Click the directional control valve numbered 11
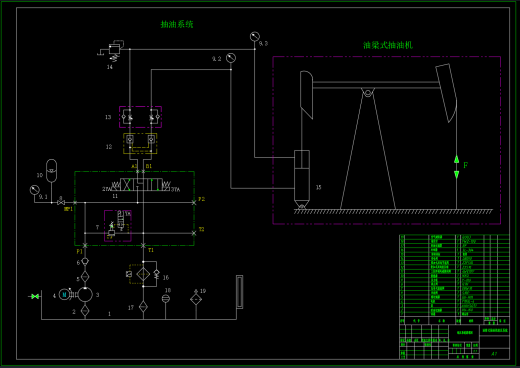Image resolution: width=520 pixels, height=368 pixels. click(x=140, y=185)
